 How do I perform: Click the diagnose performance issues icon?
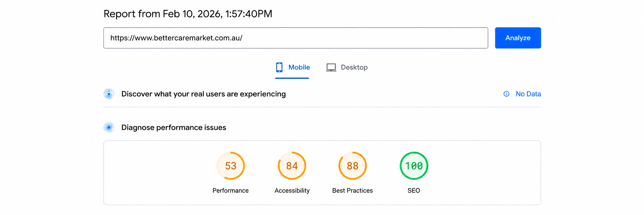pos(109,127)
